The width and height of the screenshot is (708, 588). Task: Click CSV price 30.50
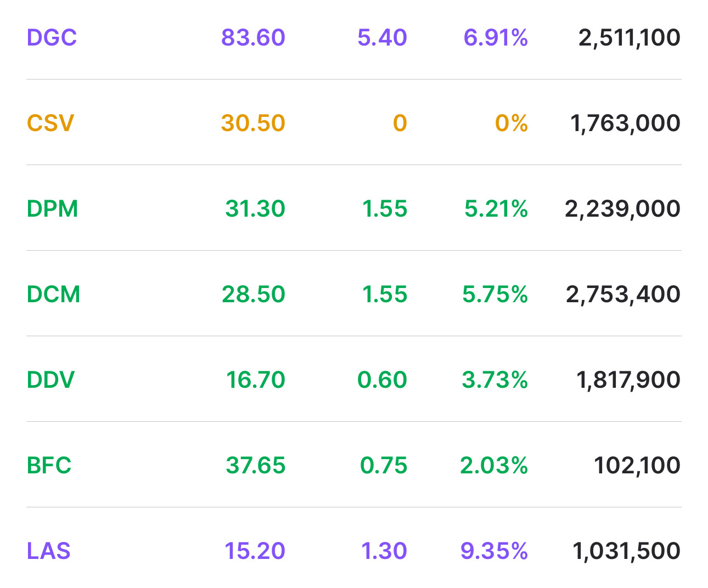pyautogui.click(x=253, y=123)
